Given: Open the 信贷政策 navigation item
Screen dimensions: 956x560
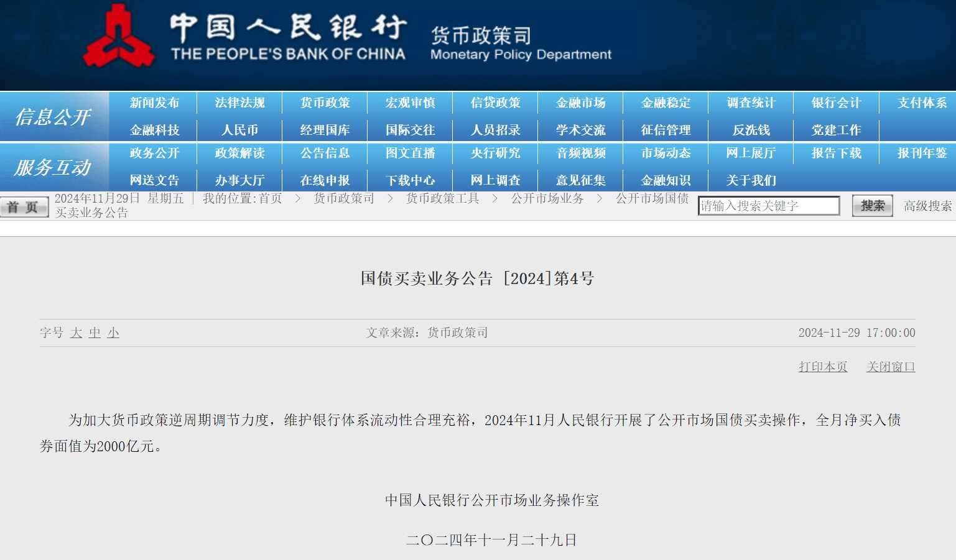Looking at the screenshot, I should [x=495, y=103].
